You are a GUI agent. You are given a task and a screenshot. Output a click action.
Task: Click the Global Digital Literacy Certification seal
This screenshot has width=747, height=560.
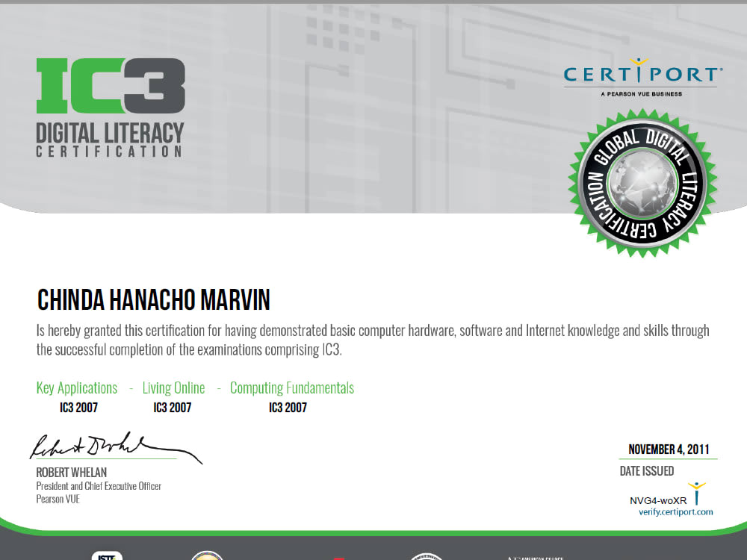[x=642, y=183]
